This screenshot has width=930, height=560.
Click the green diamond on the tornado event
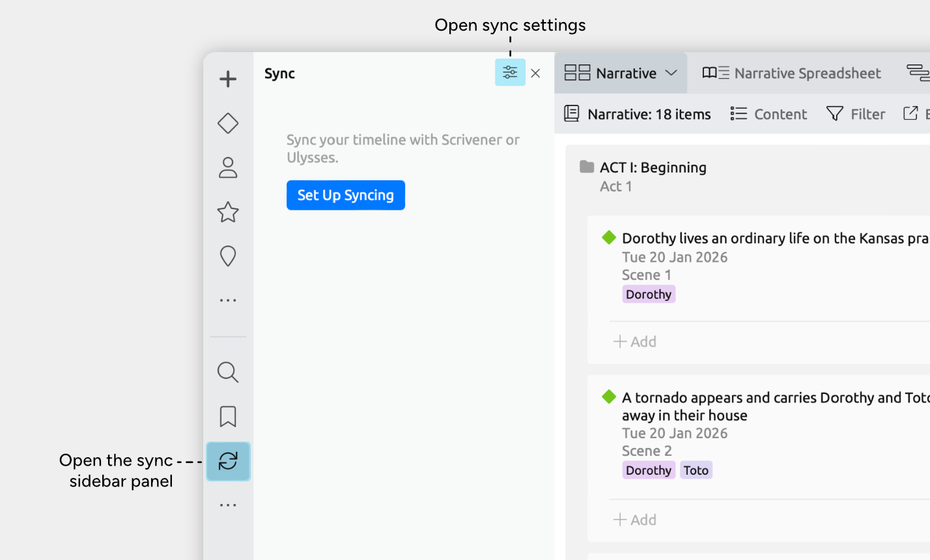[609, 397]
